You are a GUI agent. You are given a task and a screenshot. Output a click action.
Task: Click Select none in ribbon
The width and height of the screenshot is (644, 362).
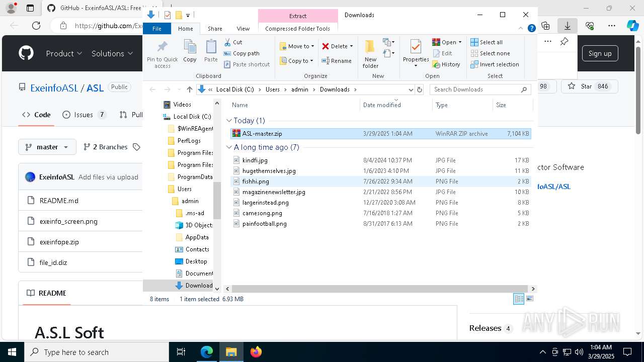pos(490,53)
